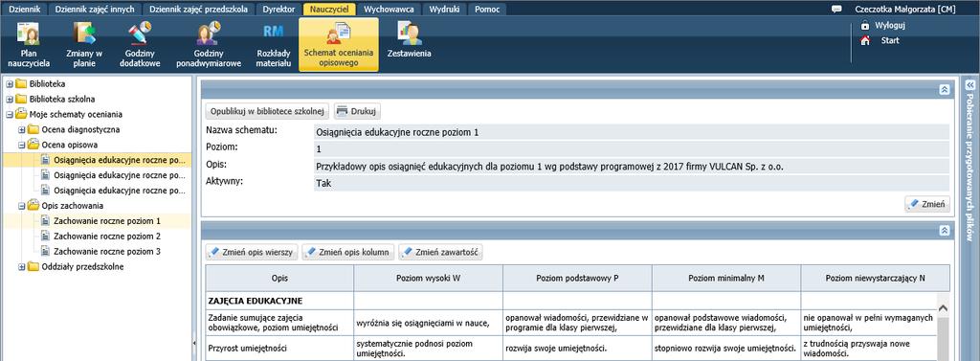Open the Wydruki tab

(444, 10)
